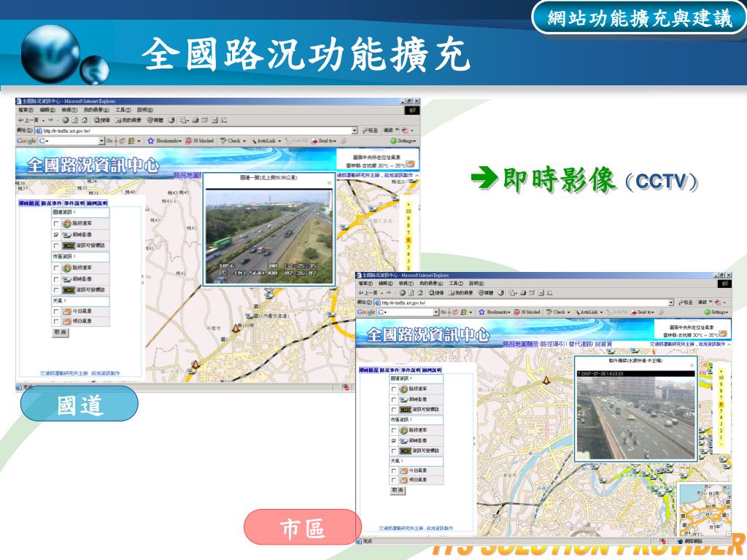Open the address bar dropdown in the 市區 window
Image resolution: width=747 pixels, height=560 pixels.
pyautogui.click(x=671, y=303)
